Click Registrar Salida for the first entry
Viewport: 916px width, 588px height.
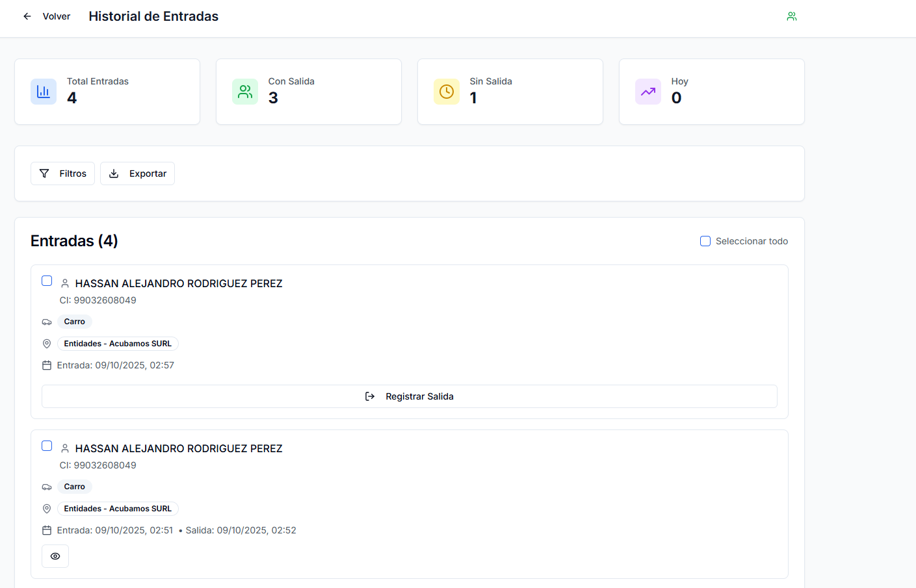coord(410,396)
